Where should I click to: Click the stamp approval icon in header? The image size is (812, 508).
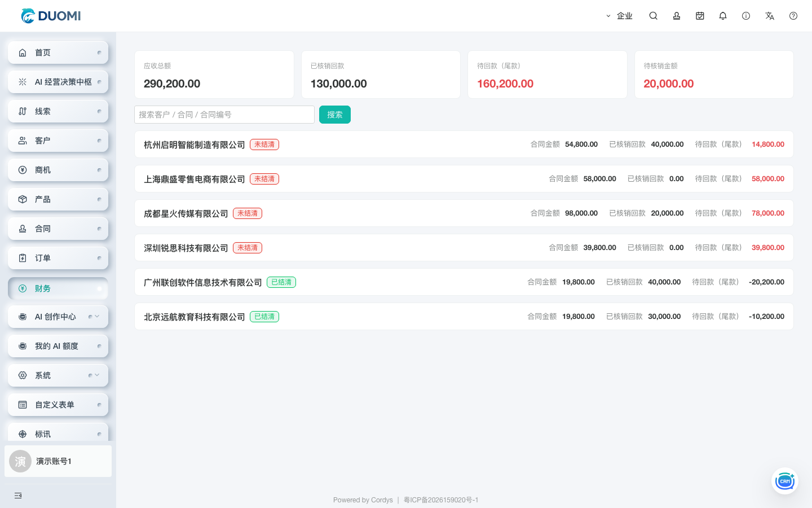pos(677,16)
